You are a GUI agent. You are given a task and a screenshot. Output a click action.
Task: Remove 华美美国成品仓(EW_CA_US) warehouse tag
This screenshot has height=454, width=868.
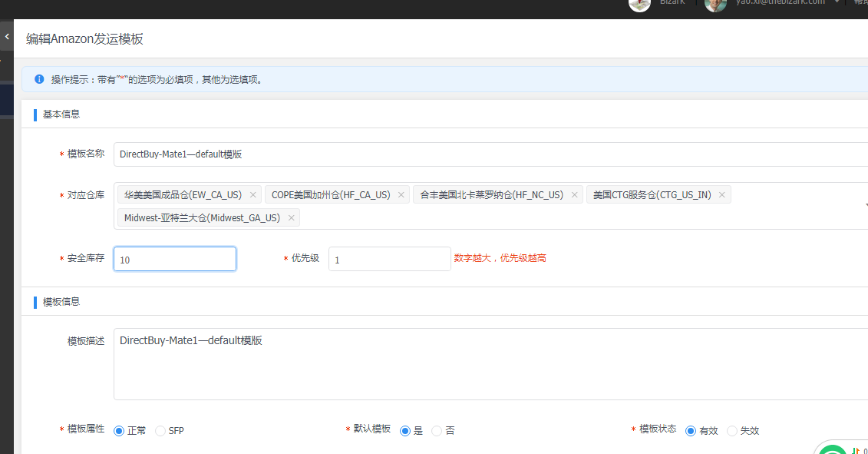pyautogui.click(x=253, y=194)
